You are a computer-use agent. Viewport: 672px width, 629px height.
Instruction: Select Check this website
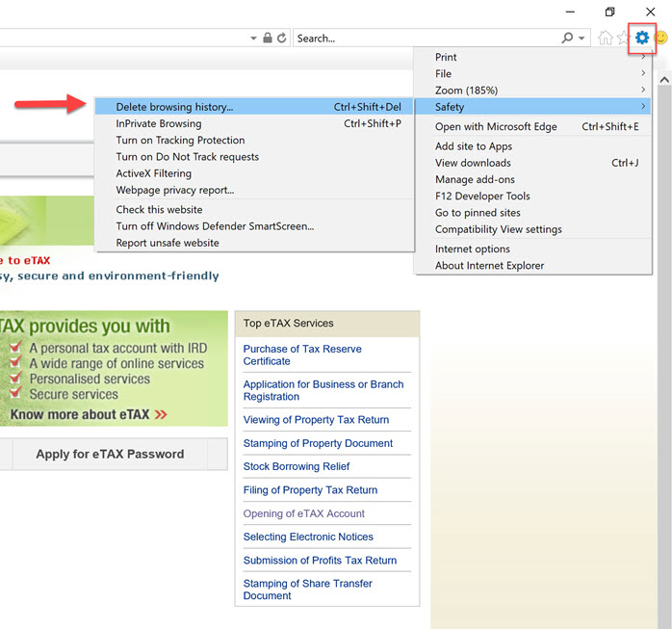coord(254,210)
